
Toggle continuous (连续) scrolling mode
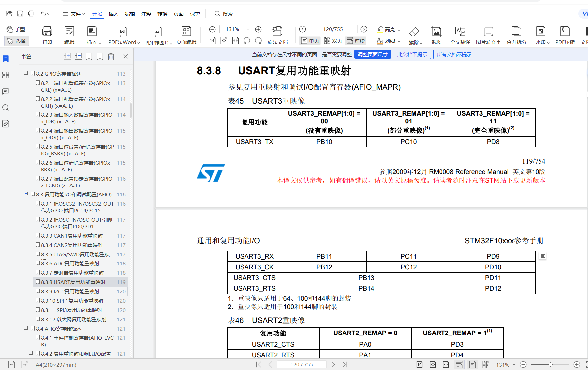coord(356,41)
